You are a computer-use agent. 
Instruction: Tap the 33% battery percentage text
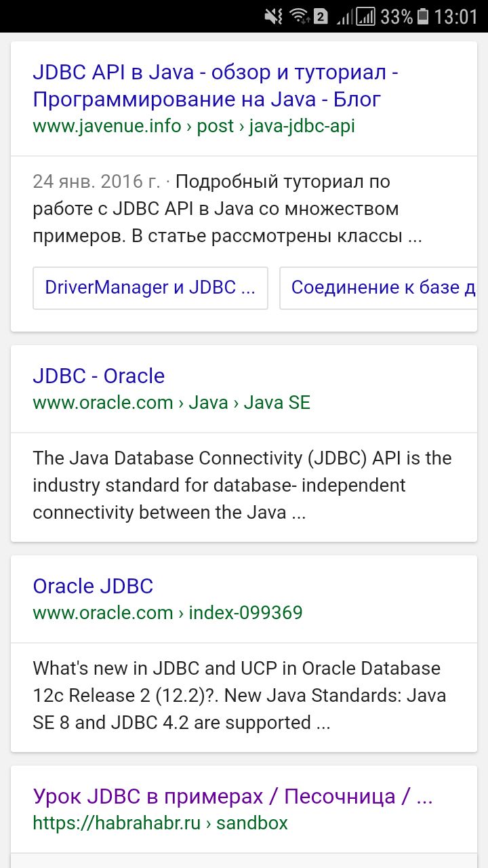pyautogui.click(x=396, y=16)
